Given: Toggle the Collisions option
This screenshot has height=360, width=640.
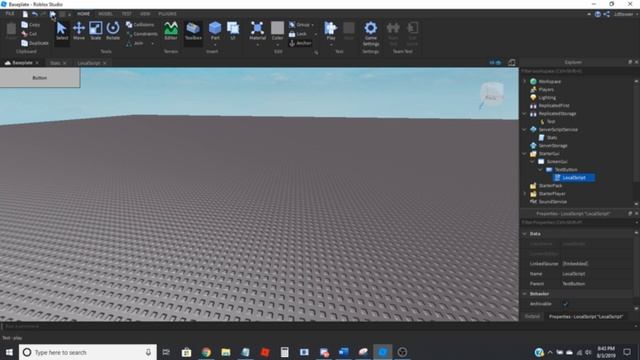Looking at the screenshot, I should [140, 25].
